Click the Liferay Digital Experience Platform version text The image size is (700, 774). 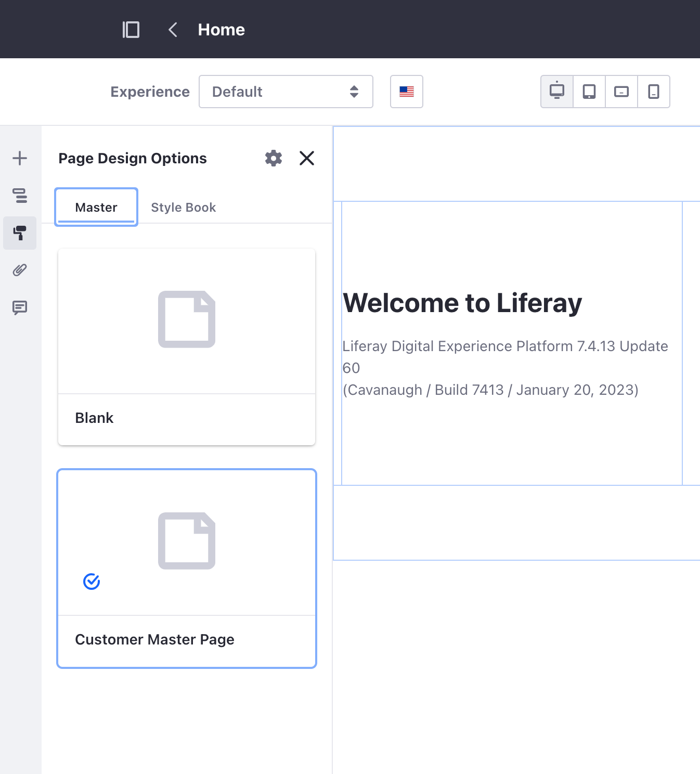(505, 368)
